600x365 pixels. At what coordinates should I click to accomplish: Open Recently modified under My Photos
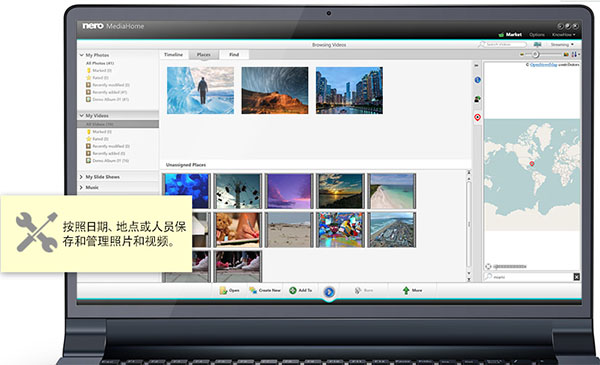pyautogui.click(x=108, y=85)
